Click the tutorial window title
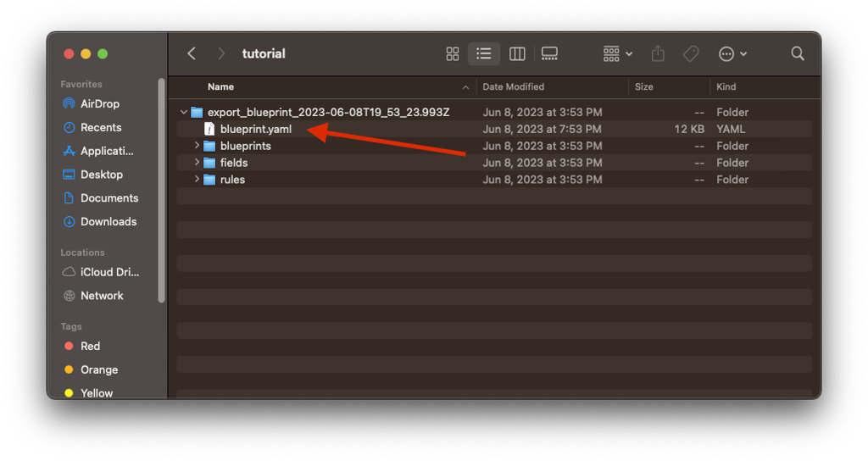 point(264,53)
